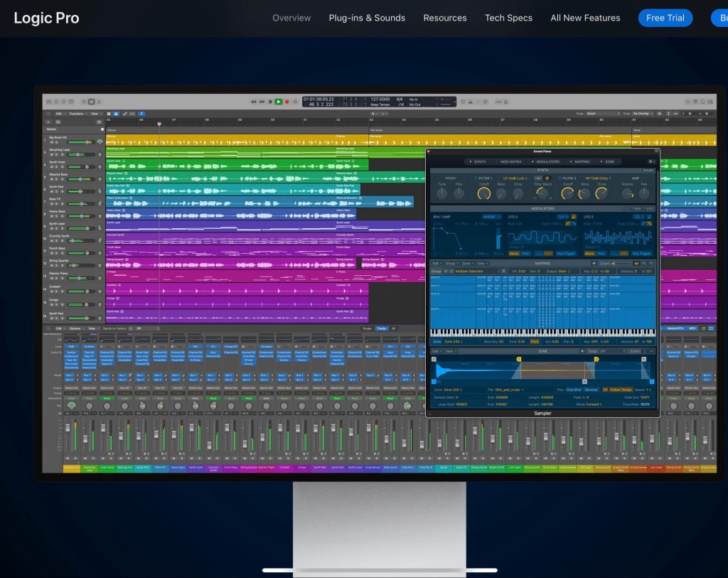
Task: Toggle Filter 2 power button
Action: (x=560, y=178)
